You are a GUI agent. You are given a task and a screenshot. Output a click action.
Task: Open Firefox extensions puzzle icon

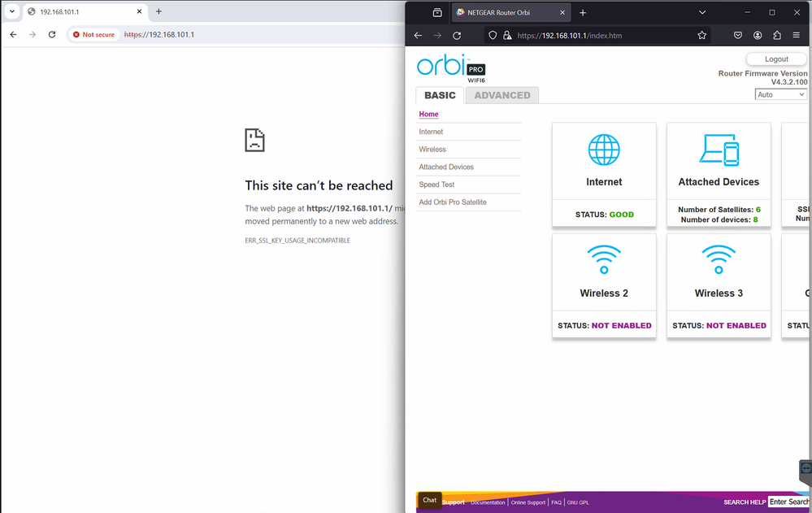click(x=777, y=36)
